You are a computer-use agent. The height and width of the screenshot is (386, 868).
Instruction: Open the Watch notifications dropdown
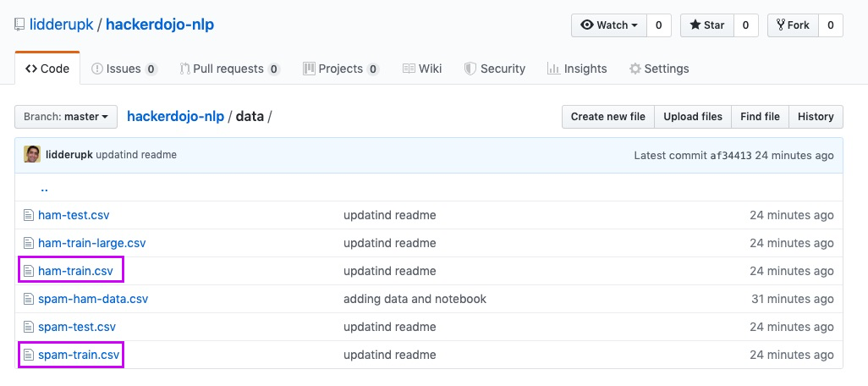pyautogui.click(x=609, y=25)
